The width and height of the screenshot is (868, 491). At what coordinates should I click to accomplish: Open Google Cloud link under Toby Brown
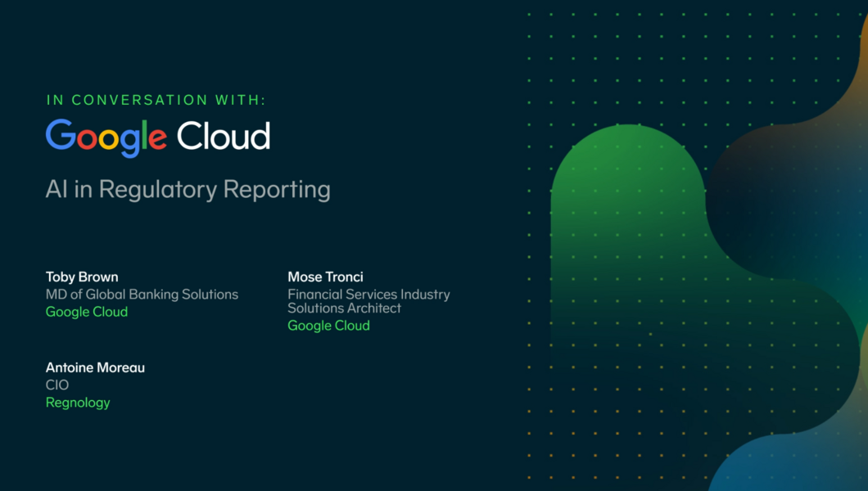click(87, 312)
